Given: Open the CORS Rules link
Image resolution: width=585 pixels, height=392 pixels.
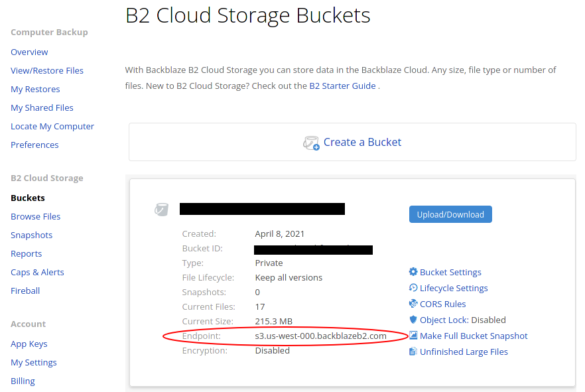Looking at the screenshot, I should [442, 304].
